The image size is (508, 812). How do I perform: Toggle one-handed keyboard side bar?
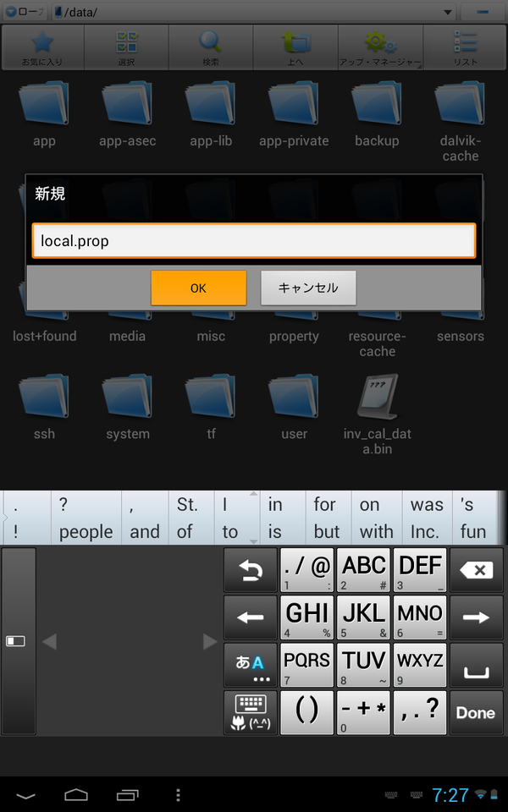[x=19, y=641]
